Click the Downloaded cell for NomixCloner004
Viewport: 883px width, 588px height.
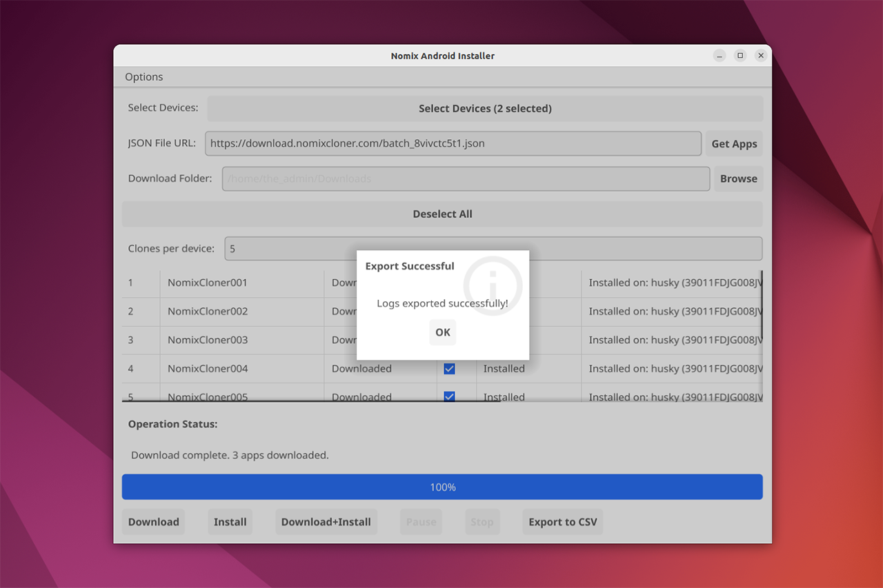tap(380, 369)
